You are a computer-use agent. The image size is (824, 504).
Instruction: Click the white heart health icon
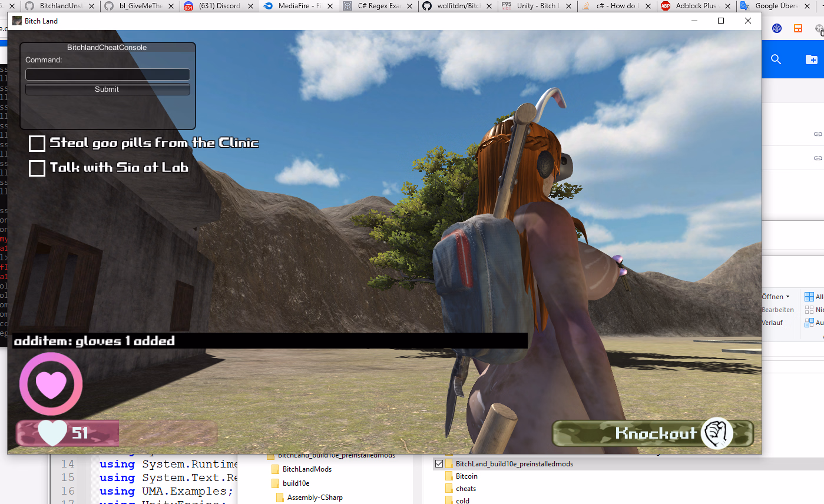pos(52,433)
